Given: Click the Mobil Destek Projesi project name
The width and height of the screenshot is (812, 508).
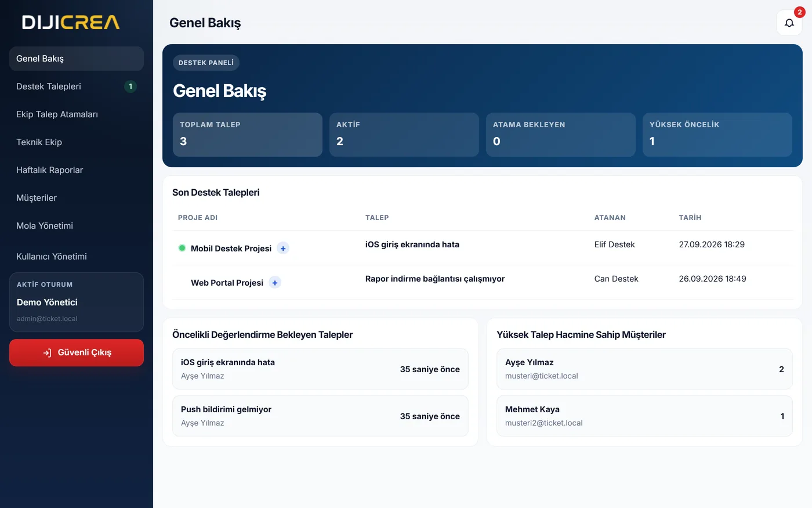Looking at the screenshot, I should tap(231, 248).
